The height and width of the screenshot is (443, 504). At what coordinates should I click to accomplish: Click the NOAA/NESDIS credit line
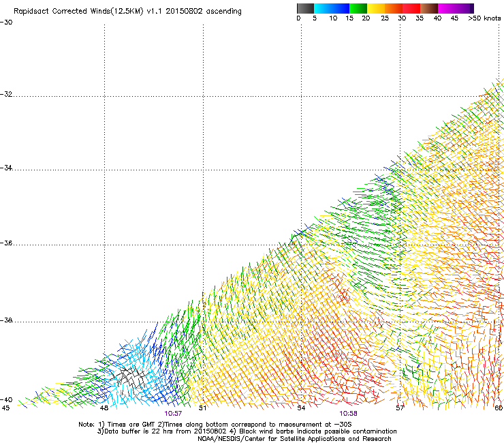[x=294, y=439]
